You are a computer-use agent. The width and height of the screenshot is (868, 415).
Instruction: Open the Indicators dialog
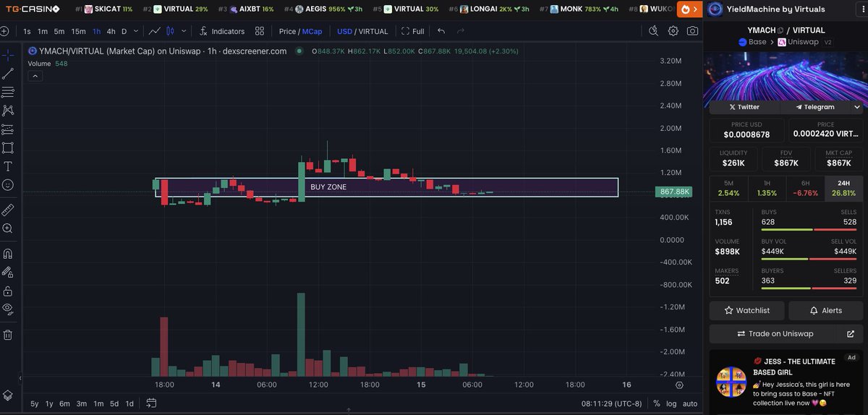coord(222,31)
